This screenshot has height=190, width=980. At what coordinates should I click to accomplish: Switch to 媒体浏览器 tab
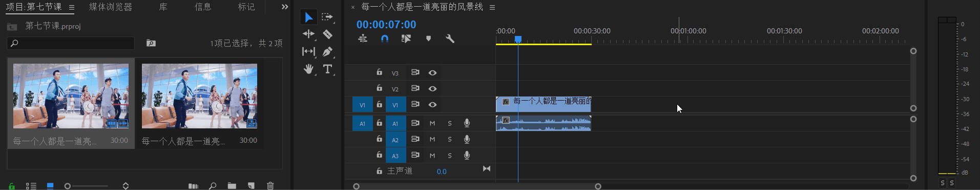point(111,7)
